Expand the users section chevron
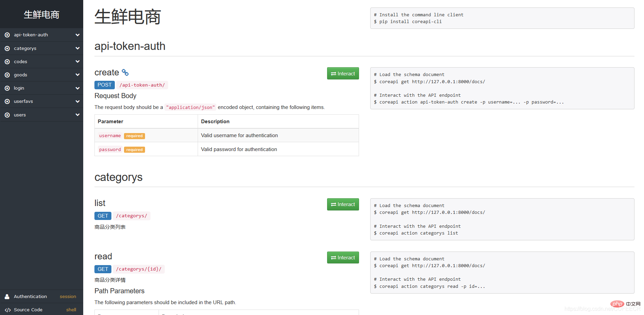Viewport: 644px width, 315px height. tap(77, 115)
